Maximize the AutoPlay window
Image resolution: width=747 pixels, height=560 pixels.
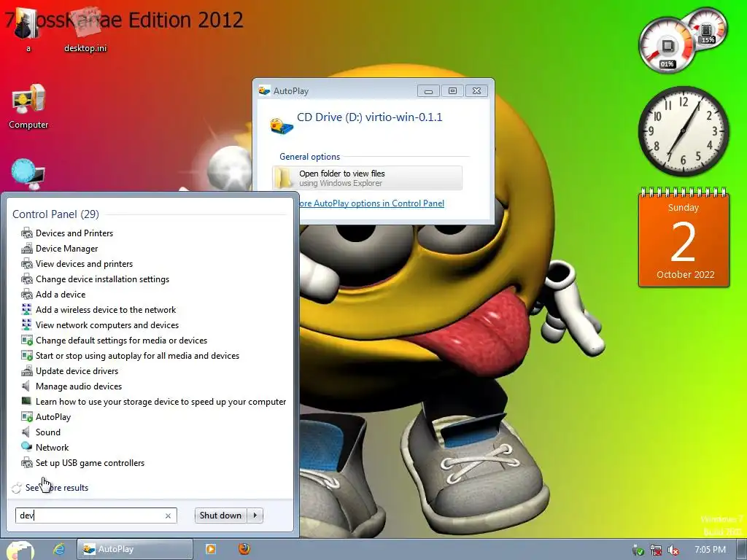point(452,91)
